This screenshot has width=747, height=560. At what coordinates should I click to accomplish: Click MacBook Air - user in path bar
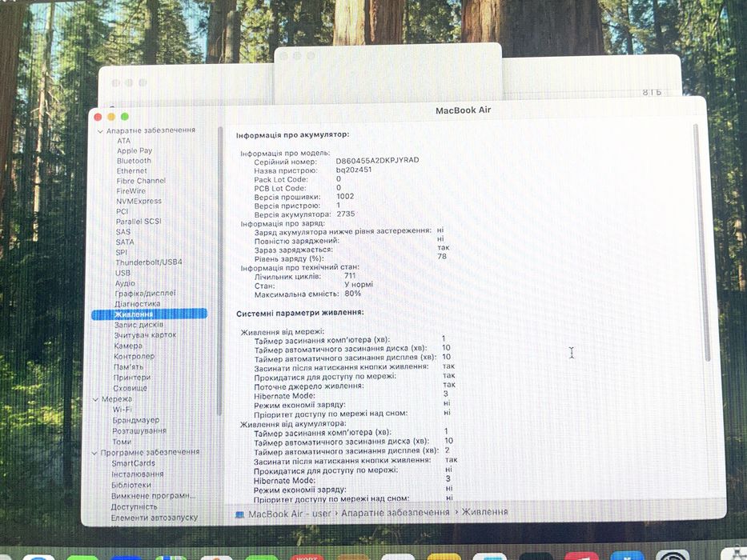click(x=290, y=514)
